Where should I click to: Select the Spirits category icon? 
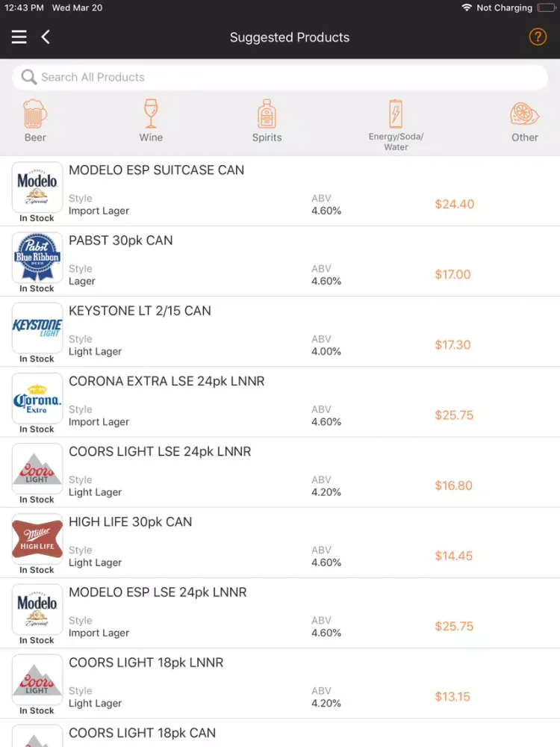coord(267,115)
